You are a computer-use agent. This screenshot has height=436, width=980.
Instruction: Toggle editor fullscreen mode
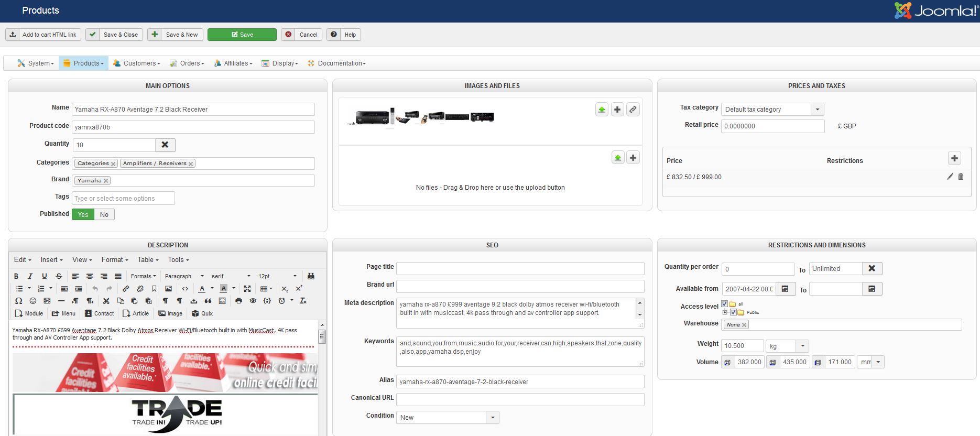click(247, 289)
